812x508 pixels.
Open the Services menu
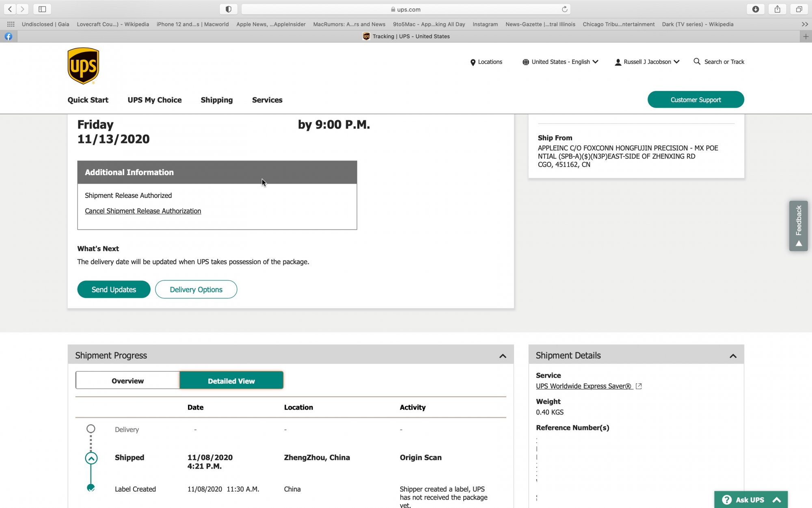click(267, 100)
